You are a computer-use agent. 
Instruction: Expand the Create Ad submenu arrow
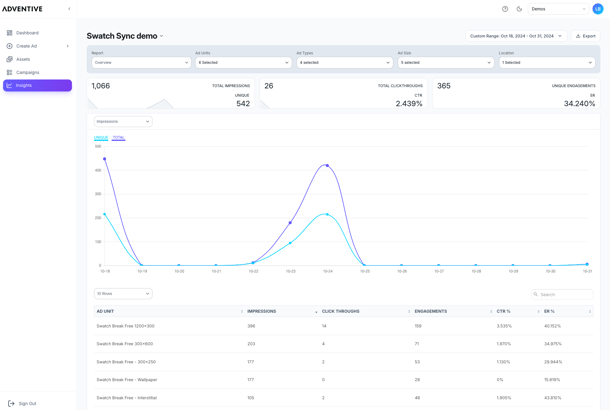pyautogui.click(x=68, y=46)
